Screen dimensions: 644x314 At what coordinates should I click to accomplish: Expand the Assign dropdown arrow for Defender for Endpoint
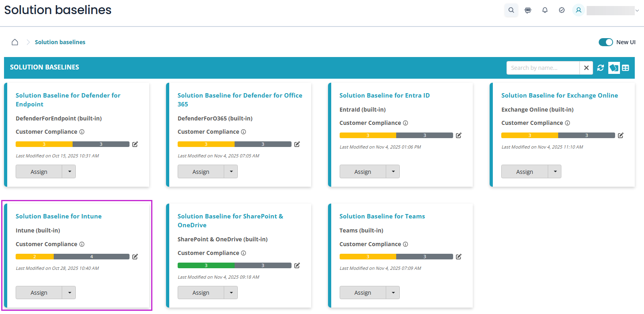69,171
